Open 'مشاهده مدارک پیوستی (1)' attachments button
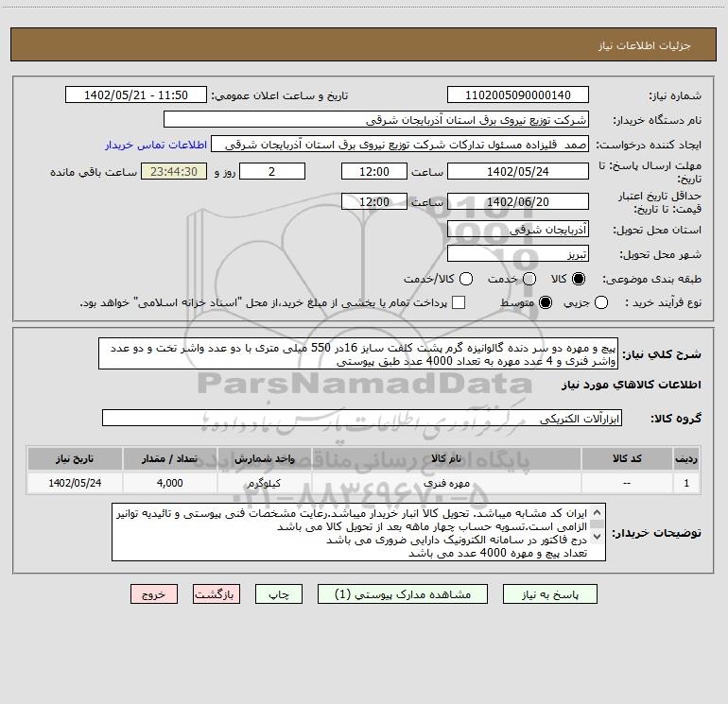Image resolution: width=728 pixels, height=704 pixels. tap(403, 594)
